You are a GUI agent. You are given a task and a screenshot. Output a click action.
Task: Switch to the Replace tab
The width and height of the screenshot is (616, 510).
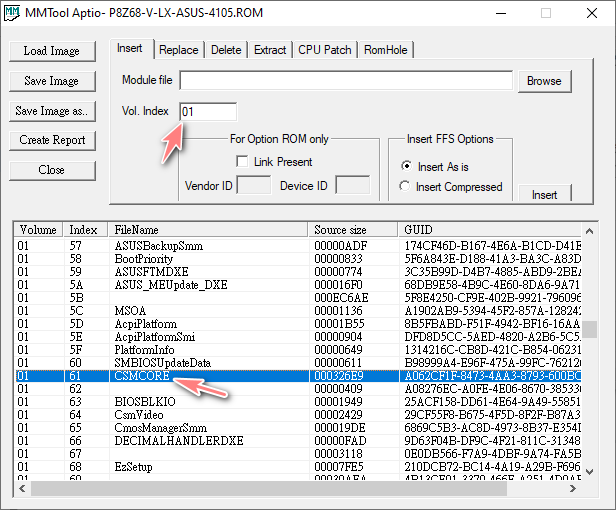tap(179, 50)
